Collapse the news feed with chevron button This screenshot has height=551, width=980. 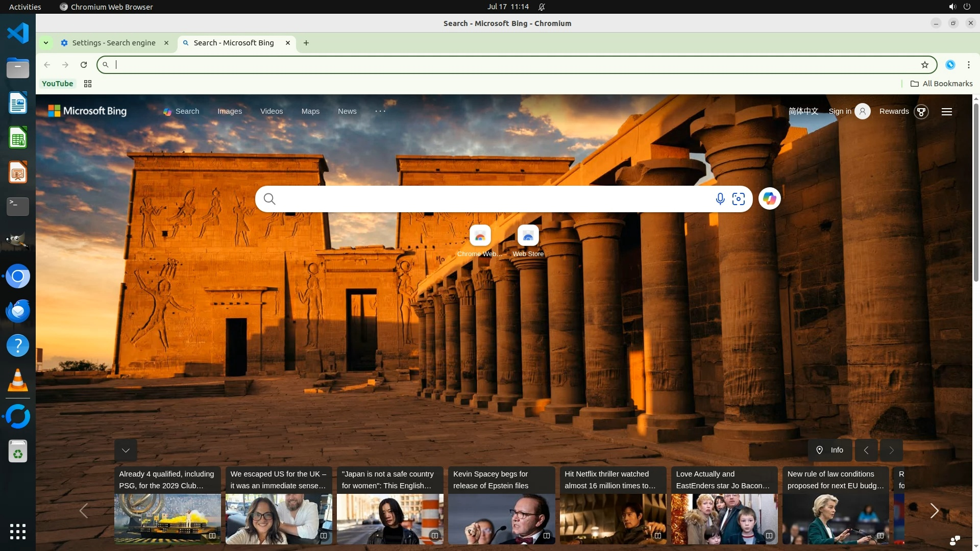pyautogui.click(x=126, y=450)
